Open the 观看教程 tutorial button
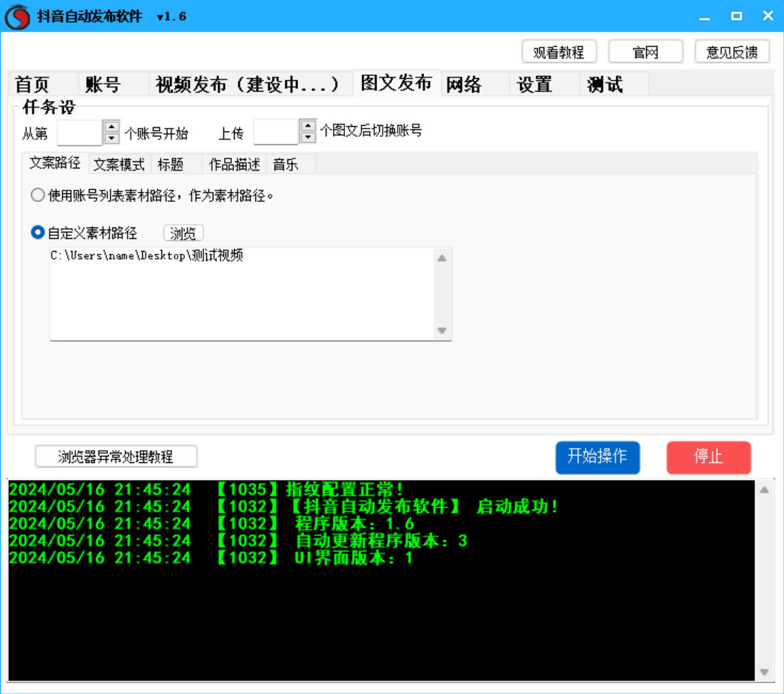 [x=559, y=52]
